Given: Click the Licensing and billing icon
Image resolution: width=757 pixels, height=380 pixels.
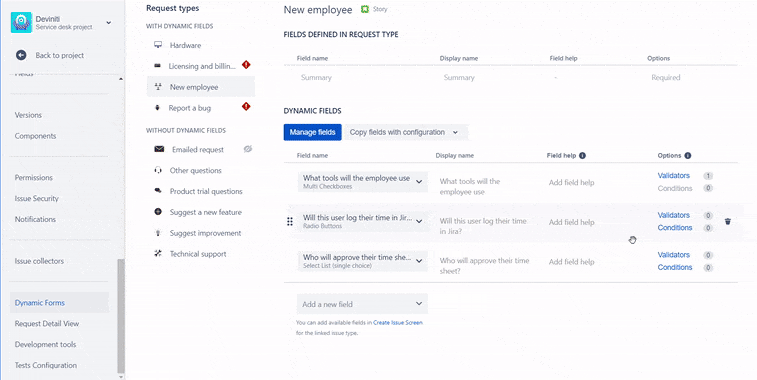Looking at the screenshot, I should 157,66.
